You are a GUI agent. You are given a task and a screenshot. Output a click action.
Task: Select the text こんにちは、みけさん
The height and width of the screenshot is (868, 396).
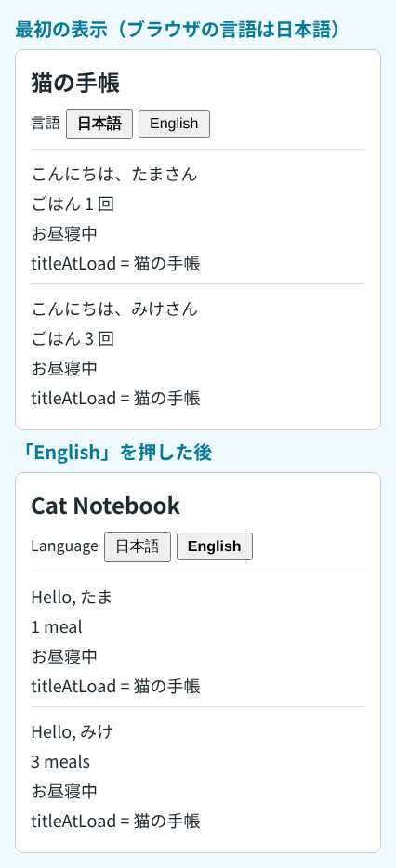tap(114, 309)
